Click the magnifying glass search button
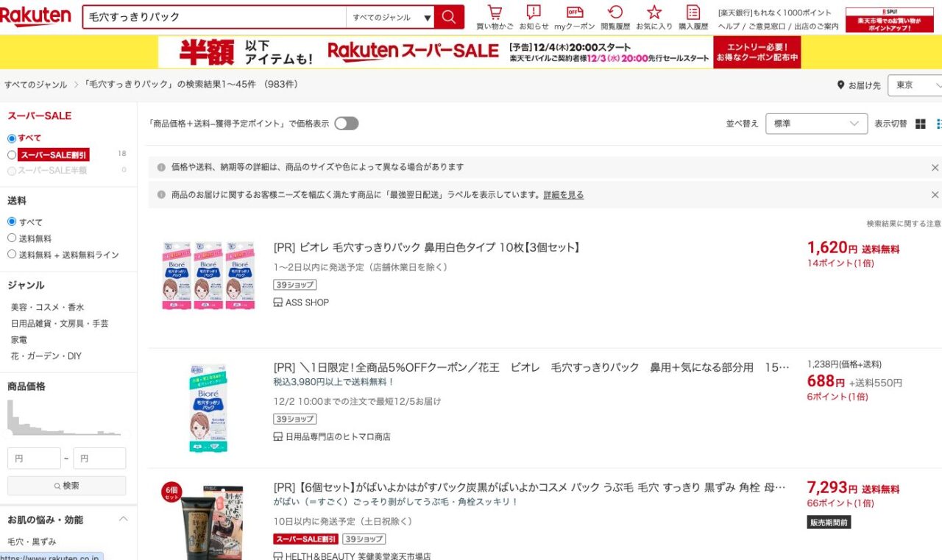This screenshot has width=942, height=560. [x=449, y=17]
